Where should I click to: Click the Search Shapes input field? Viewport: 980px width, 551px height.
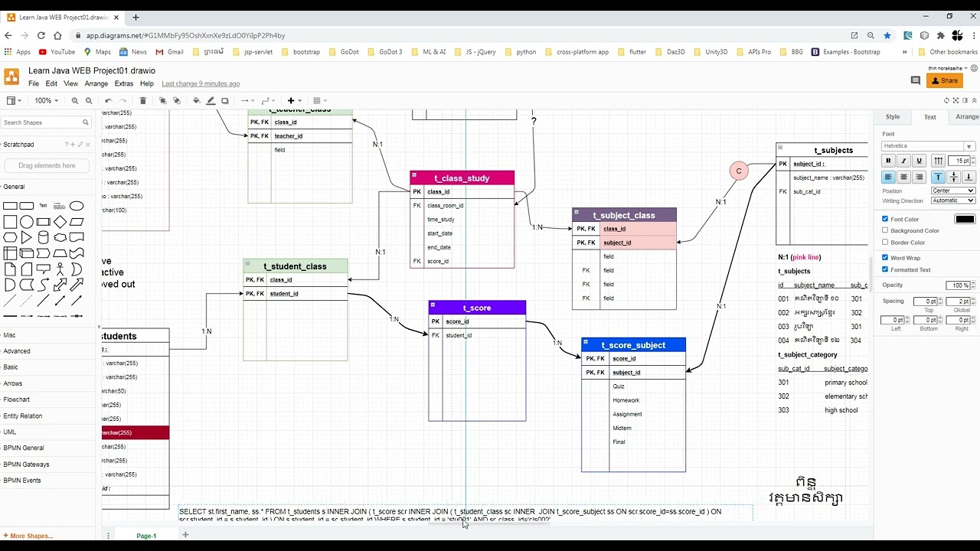click(x=42, y=122)
